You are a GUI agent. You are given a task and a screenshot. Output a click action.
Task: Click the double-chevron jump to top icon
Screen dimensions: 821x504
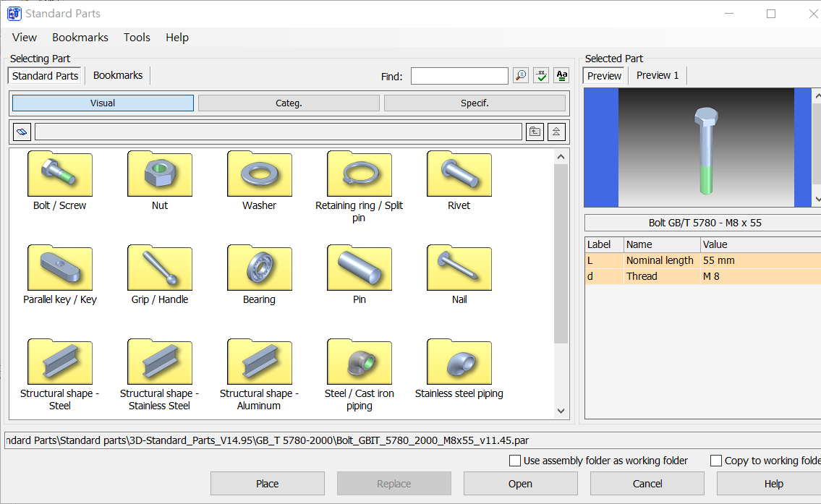pos(556,132)
